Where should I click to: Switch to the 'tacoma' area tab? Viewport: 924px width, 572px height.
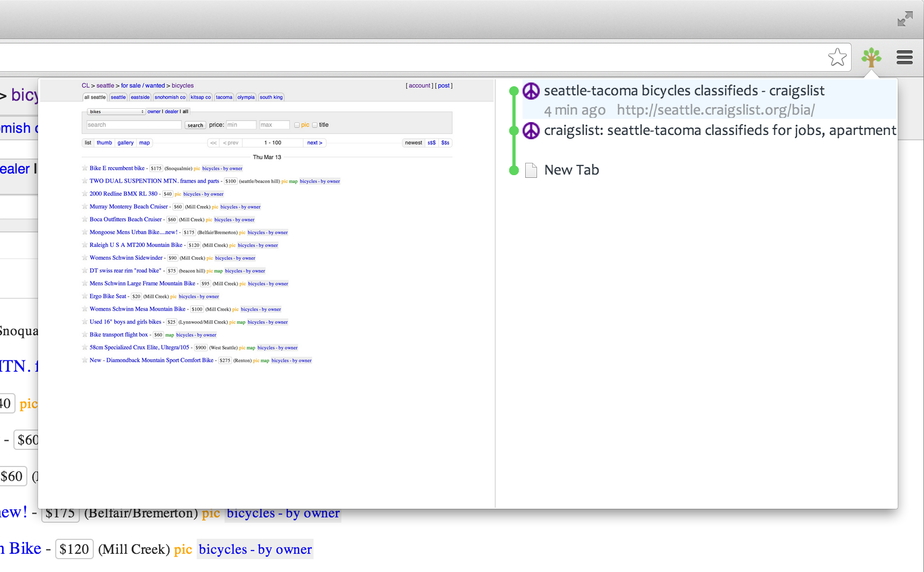(x=224, y=97)
